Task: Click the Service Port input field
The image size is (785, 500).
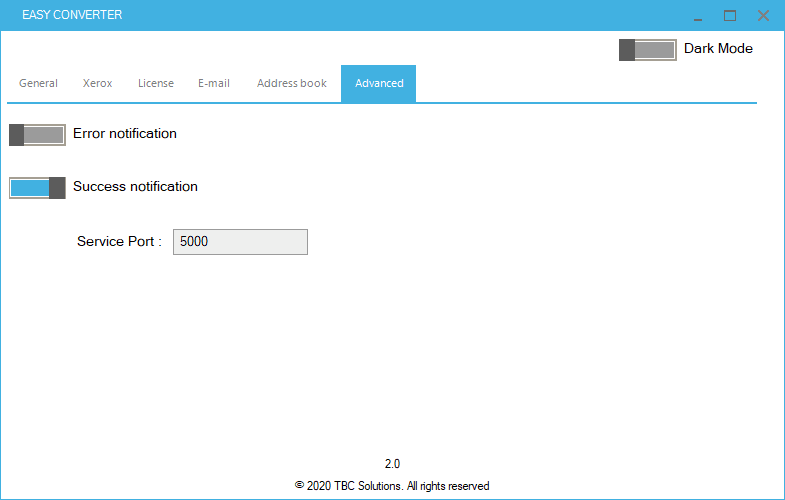Action: point(240,242)
